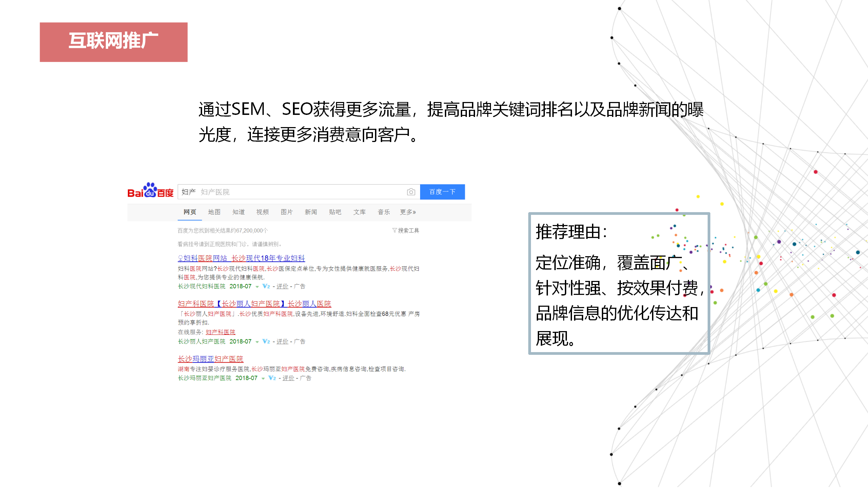The image size is (868, 488).
Task: Open the 文库 tab
Action: [x=359, y=212]
